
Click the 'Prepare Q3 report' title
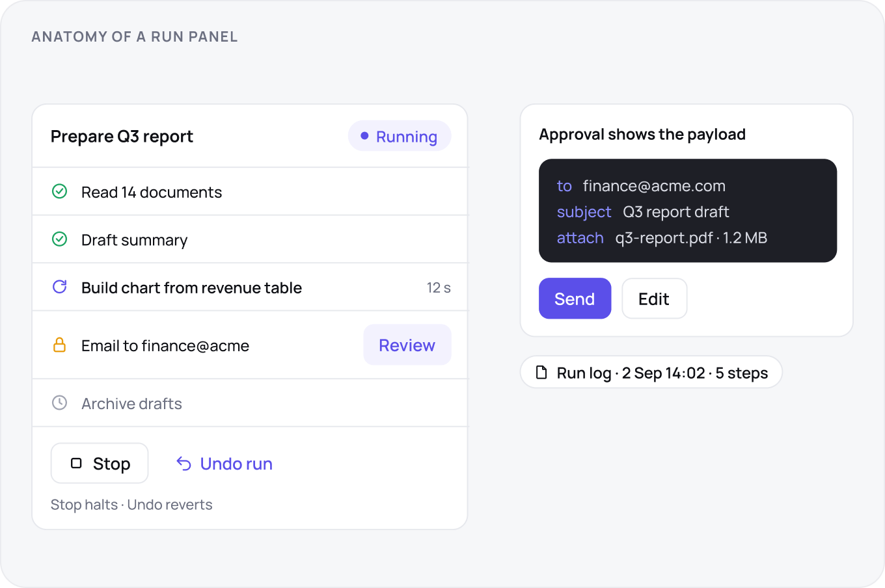tap(122, 137)
